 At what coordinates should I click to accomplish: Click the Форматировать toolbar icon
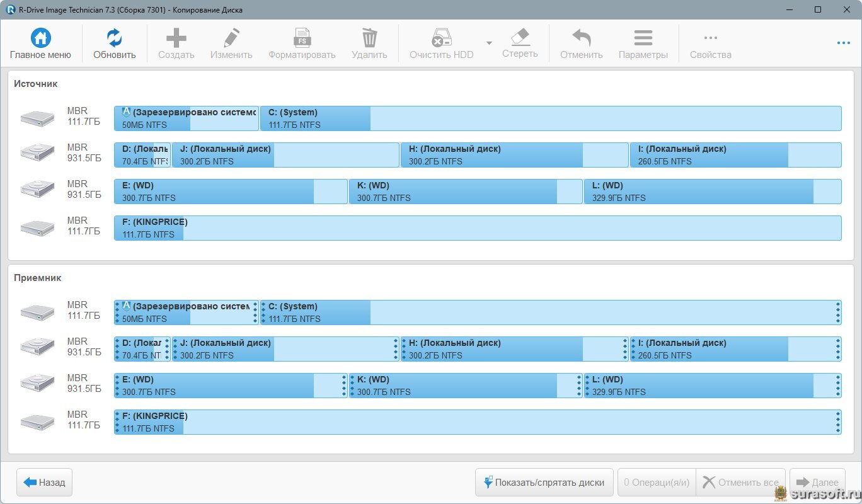(302, 38)
